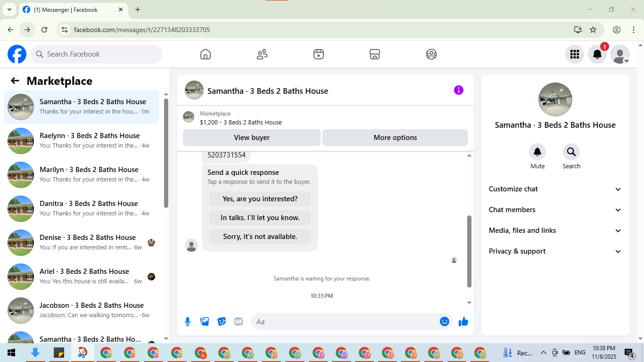Open the Facebook menu grid icon
This screenshot has height=362, width=644.
point(575,54)
